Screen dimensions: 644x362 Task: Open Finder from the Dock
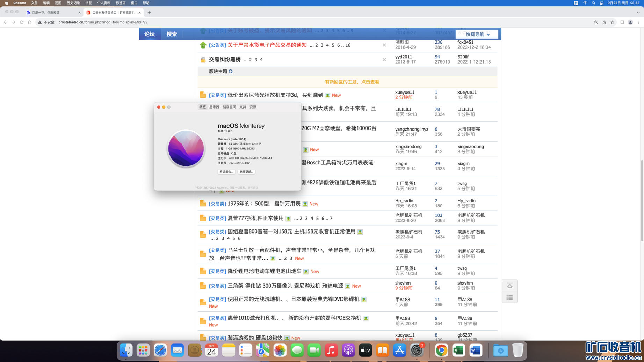pos(126,350)
